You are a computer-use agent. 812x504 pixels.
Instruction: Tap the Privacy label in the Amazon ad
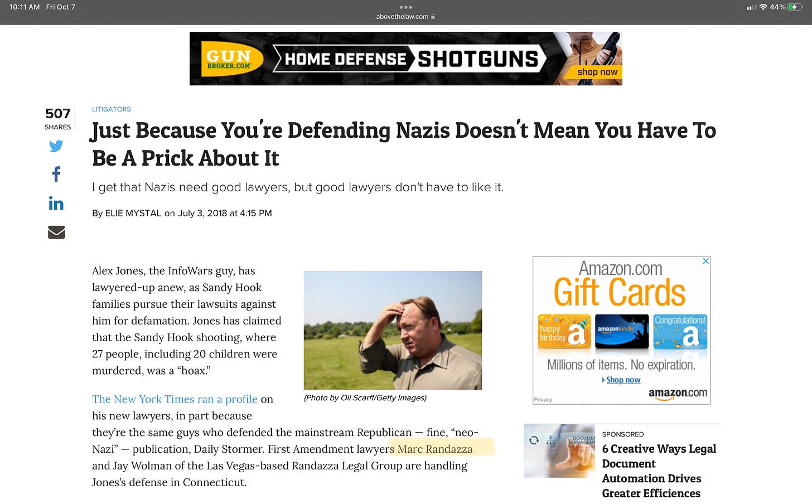click(x=543, y=400)
